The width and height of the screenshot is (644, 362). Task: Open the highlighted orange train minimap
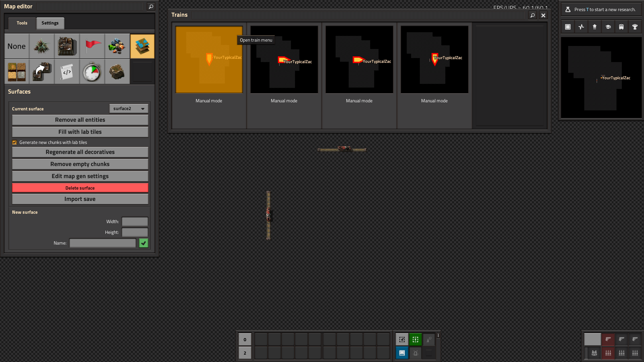[x=209, y=60]
